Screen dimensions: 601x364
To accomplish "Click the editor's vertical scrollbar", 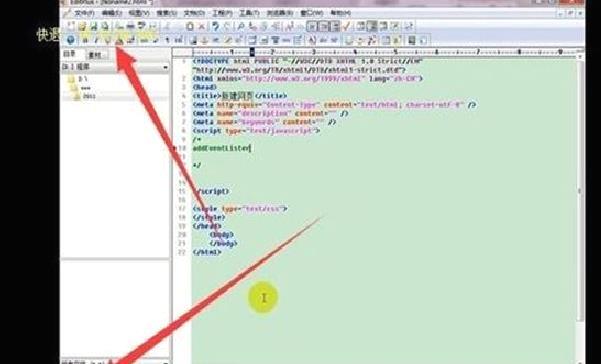I will point(580,190).
